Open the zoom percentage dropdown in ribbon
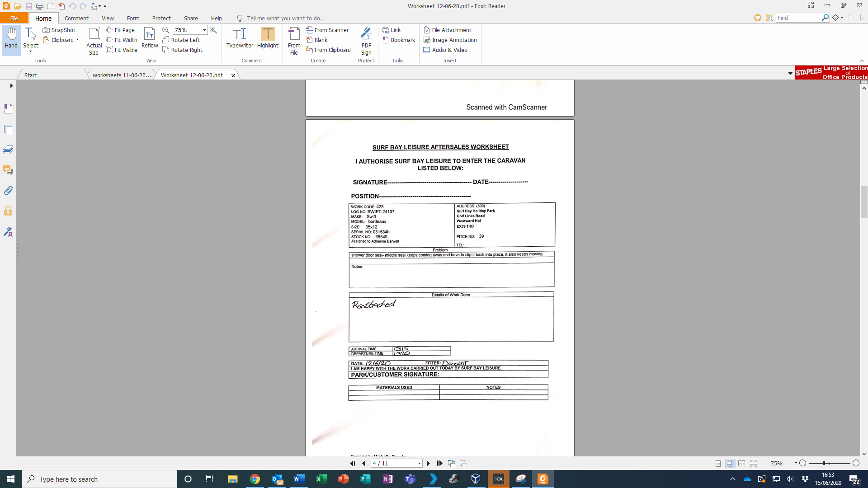Viewport: 868px width, 488px height. 204,30
